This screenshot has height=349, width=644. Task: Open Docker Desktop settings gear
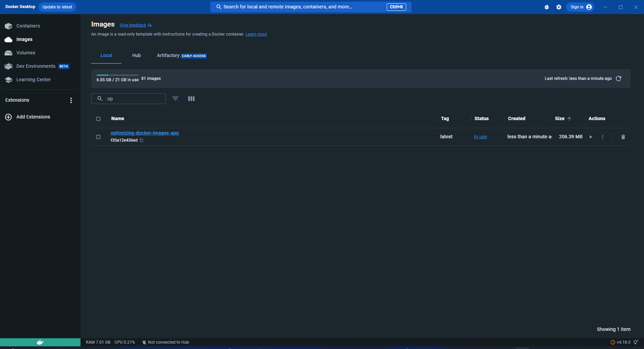[x=558, y=7]
